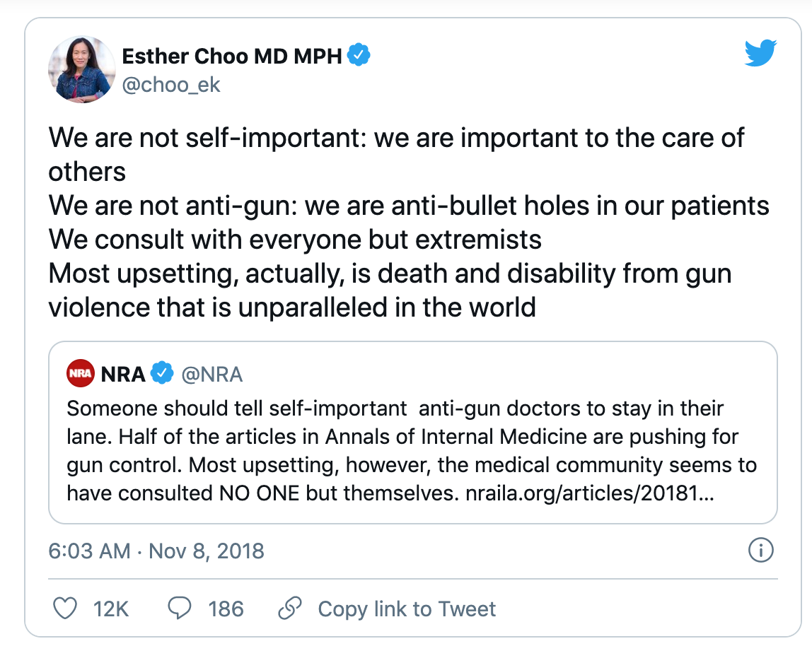
Task: Select Copy link to Tweet
Action: click(x=407, y=609)
